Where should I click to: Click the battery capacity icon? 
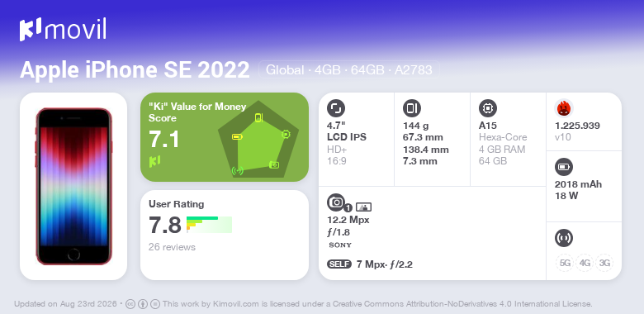[563, 167]
